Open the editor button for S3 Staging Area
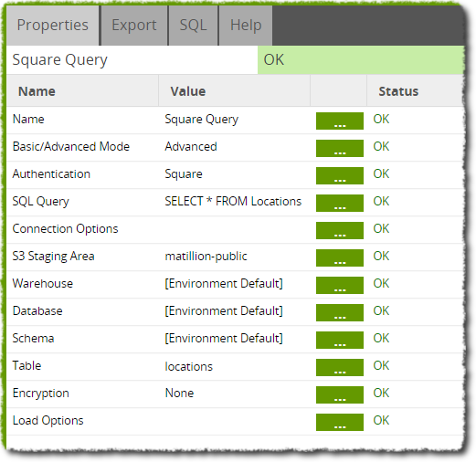This screenshot has height=462, width=476. 340,257
